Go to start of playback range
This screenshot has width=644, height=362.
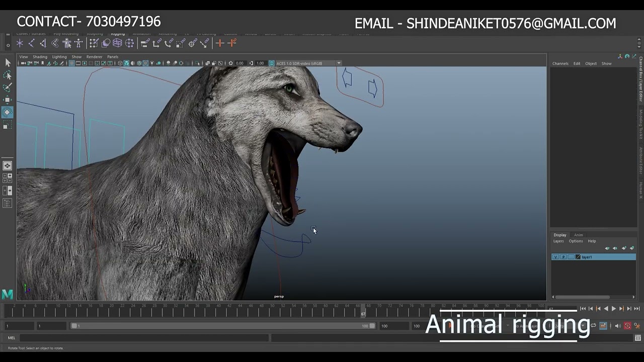[x=583, y=309]
